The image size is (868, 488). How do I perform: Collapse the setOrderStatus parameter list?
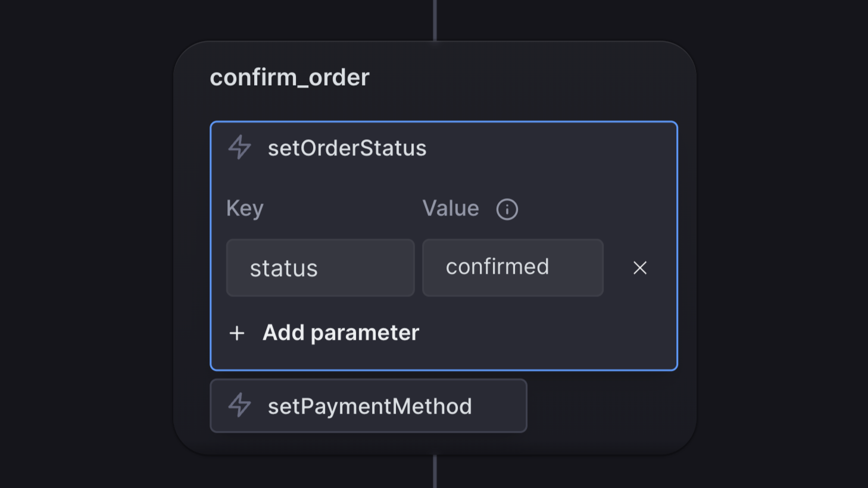coord(348,148)
